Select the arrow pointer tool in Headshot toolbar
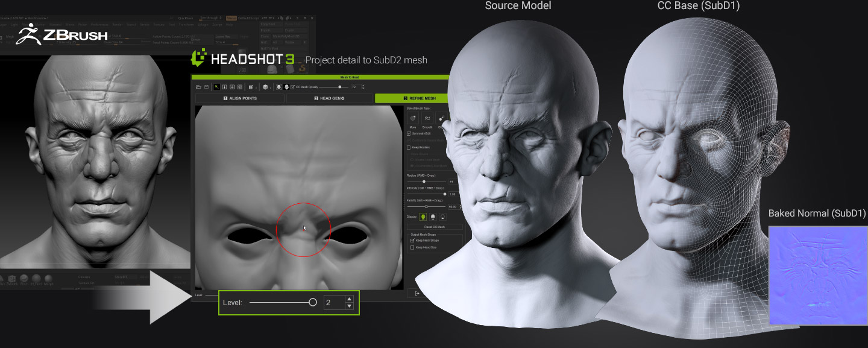Image resolution: width=868 pixels, height=348 pixels. tap(217, 87)
